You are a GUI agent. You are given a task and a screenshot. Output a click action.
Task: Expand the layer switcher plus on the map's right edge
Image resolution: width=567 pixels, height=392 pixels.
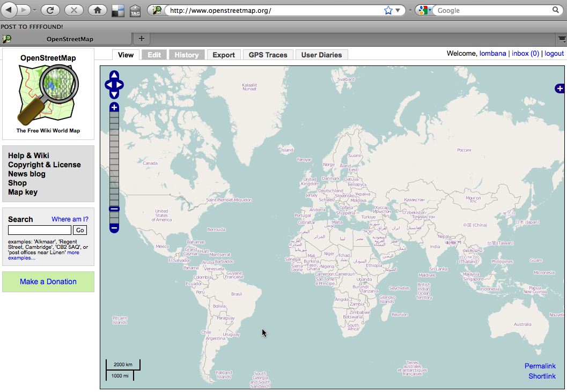point(560,88)
